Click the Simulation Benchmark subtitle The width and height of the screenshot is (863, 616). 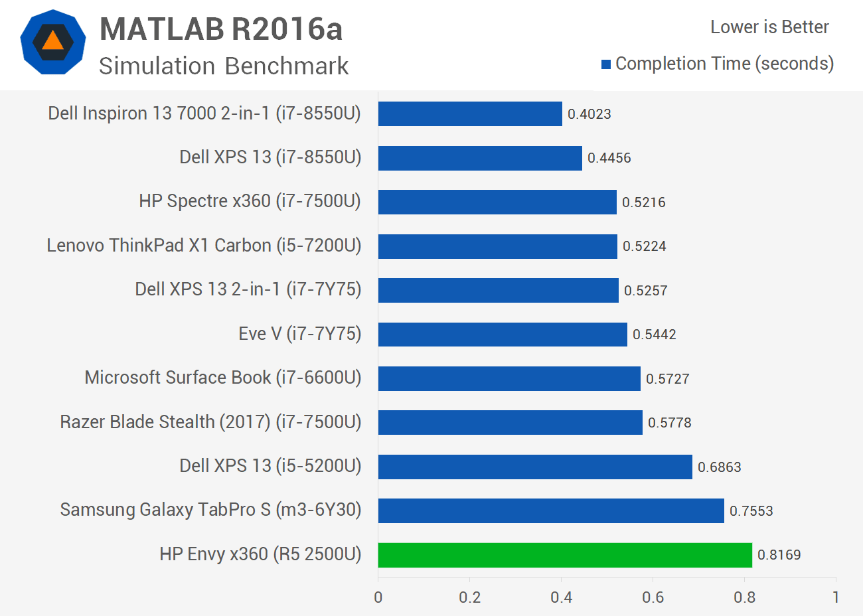pos(224,66)
